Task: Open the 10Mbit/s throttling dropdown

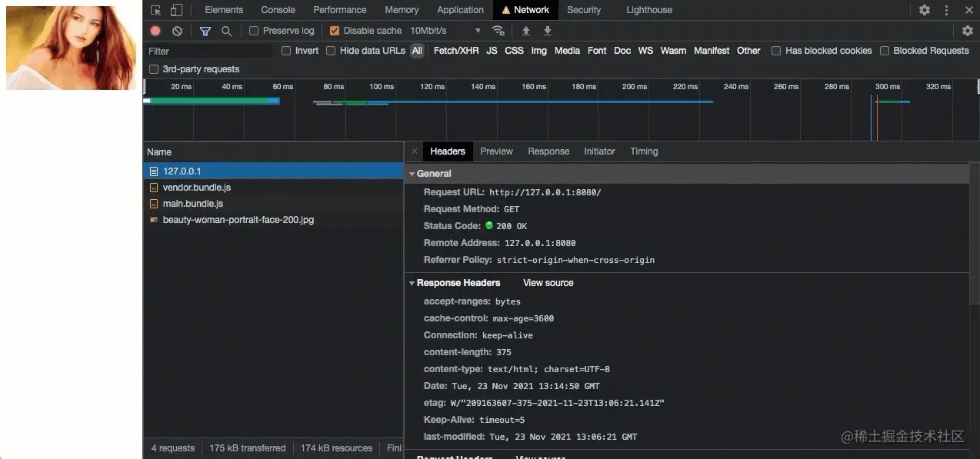Action: [445, 31]
